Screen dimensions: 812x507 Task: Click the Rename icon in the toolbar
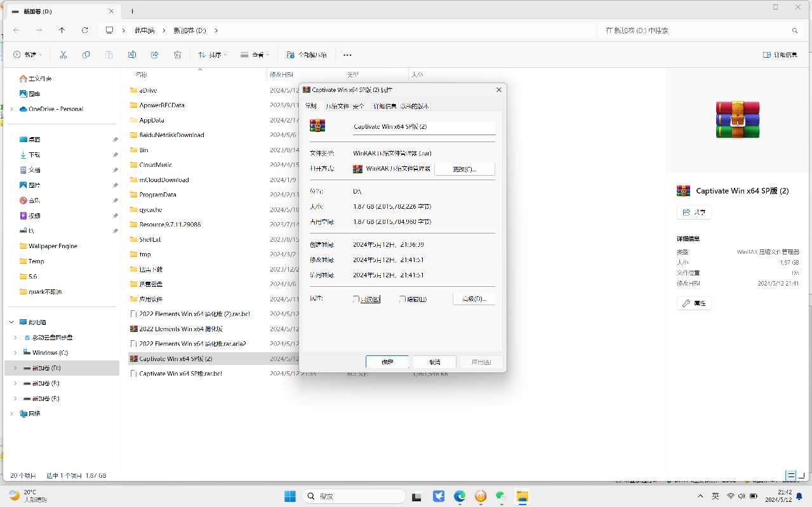tap(132, 55)
